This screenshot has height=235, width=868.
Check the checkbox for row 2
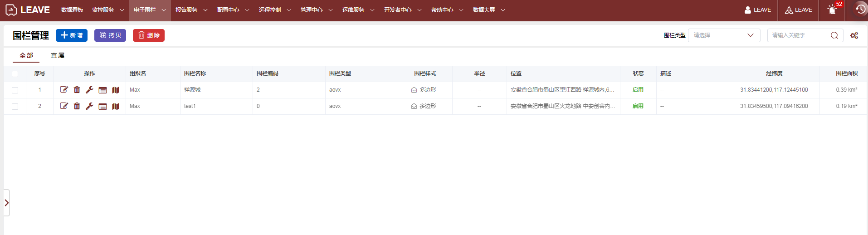15,107
